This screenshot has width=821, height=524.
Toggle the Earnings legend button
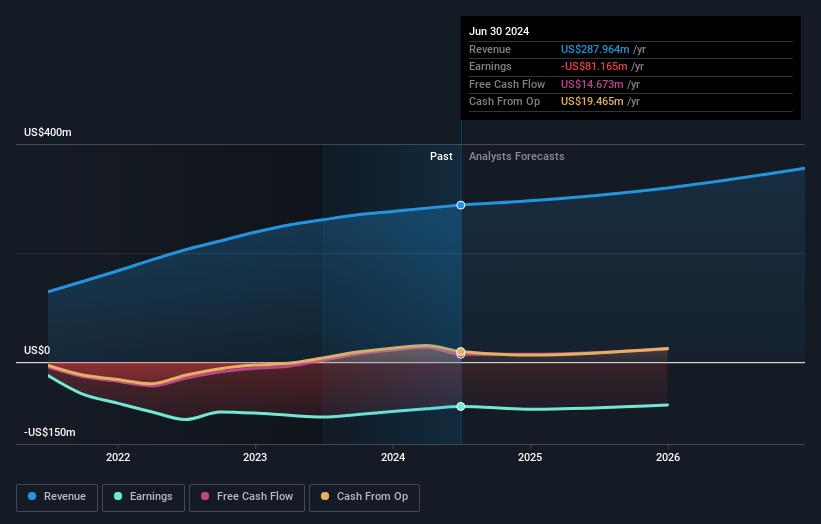tap(143, 497)
